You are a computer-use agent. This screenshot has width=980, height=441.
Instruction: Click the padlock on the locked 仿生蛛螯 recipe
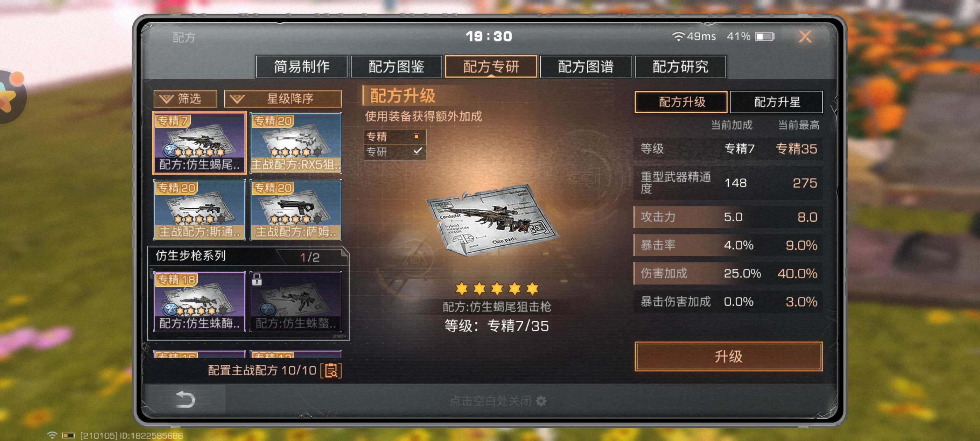(x=257, y=280)
